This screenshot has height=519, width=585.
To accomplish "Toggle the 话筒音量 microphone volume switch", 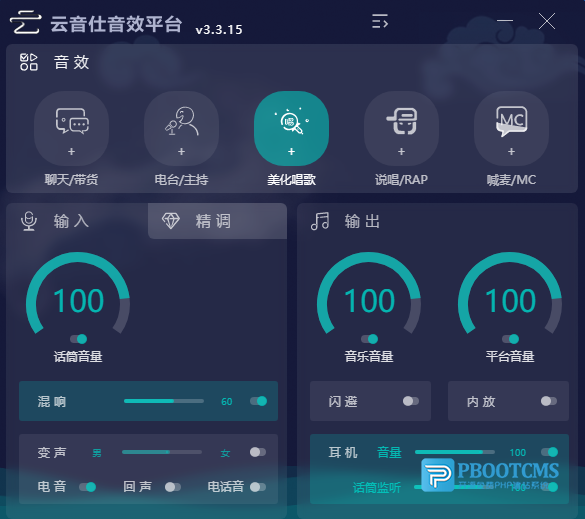I will click(x=78, y=339).
